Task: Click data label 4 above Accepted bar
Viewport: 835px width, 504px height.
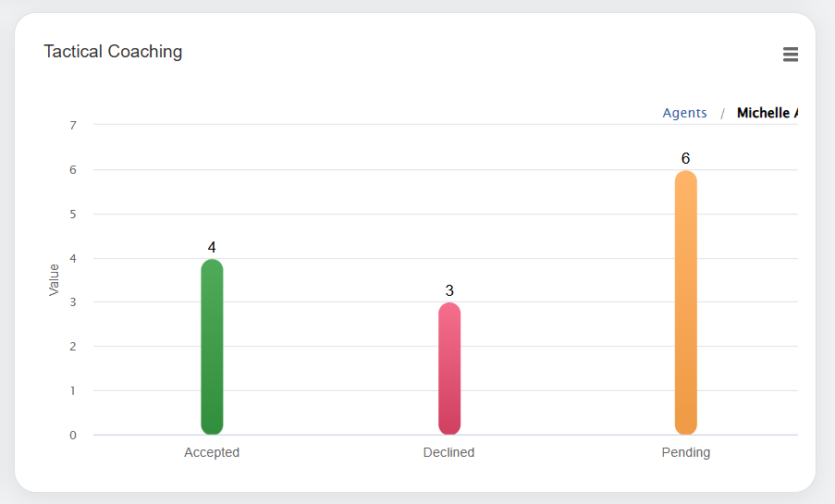Action: tap(212, 248)
